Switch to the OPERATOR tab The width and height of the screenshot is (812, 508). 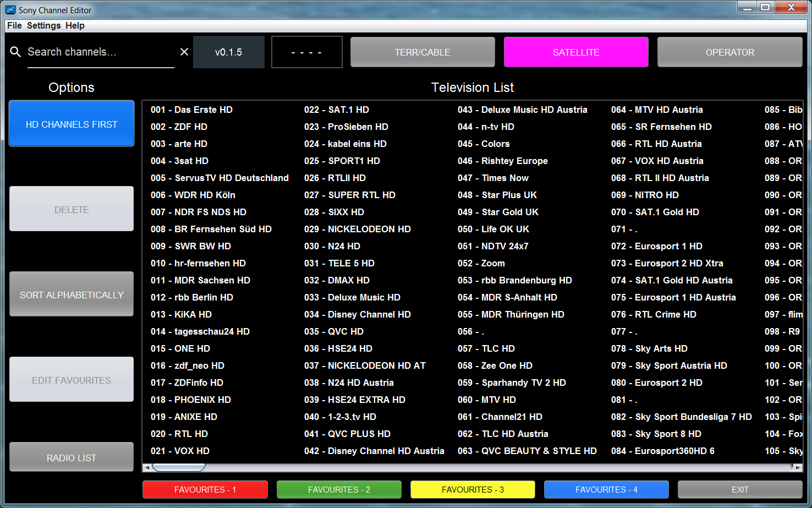tap(730, 52)
